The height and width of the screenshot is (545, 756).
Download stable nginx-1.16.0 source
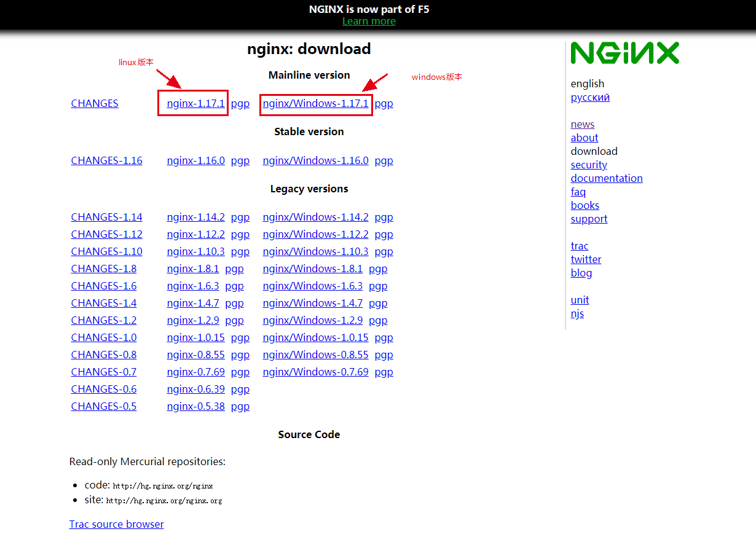(x=195, y=160)
